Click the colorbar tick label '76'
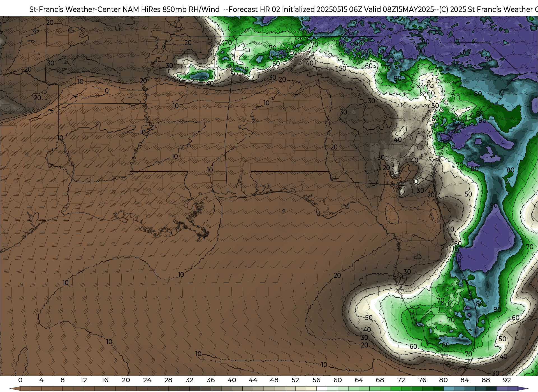 [x=422, y=380]
